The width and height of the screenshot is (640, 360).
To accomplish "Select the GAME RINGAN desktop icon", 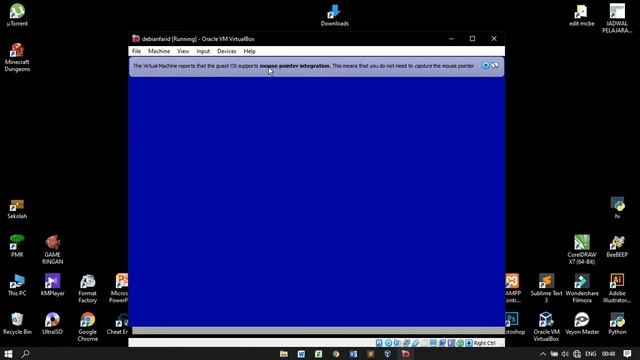I will coord(53,249).
